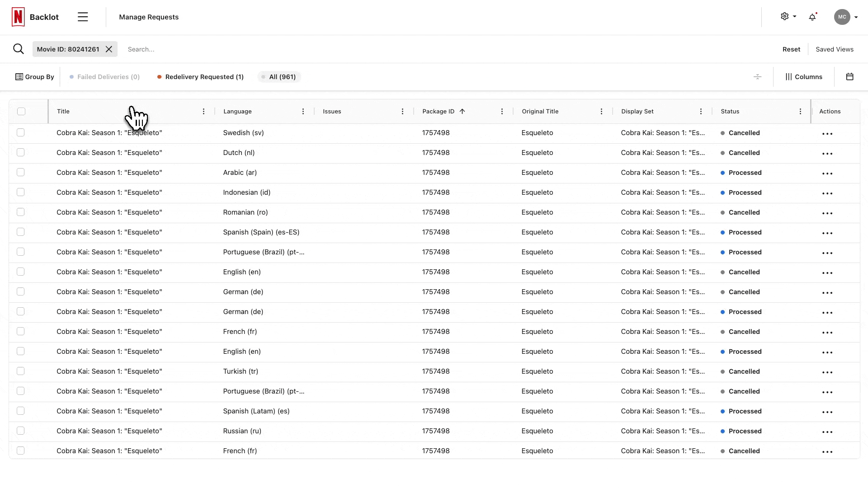Open the MC profile account dropdown
The height and width of the screenshot is (488, 868).
(845, 17)
